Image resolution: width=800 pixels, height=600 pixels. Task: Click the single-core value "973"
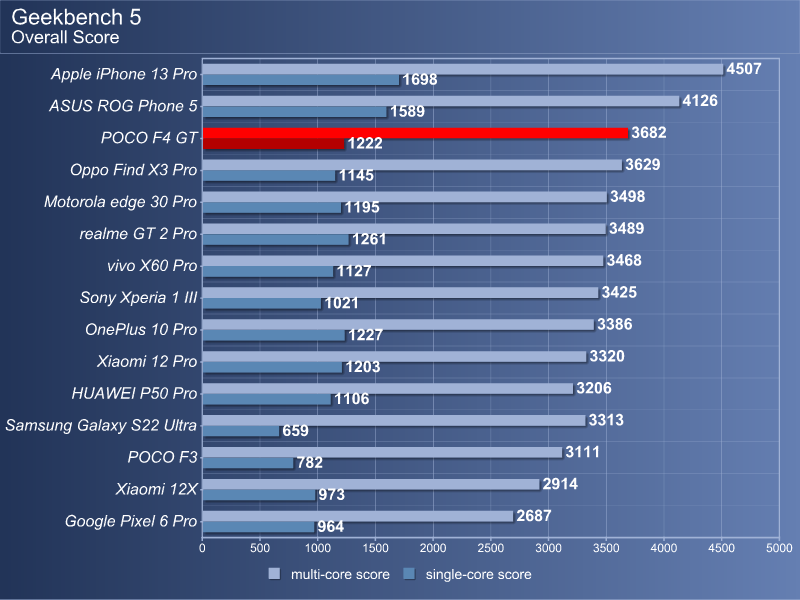tap(332, 495)
